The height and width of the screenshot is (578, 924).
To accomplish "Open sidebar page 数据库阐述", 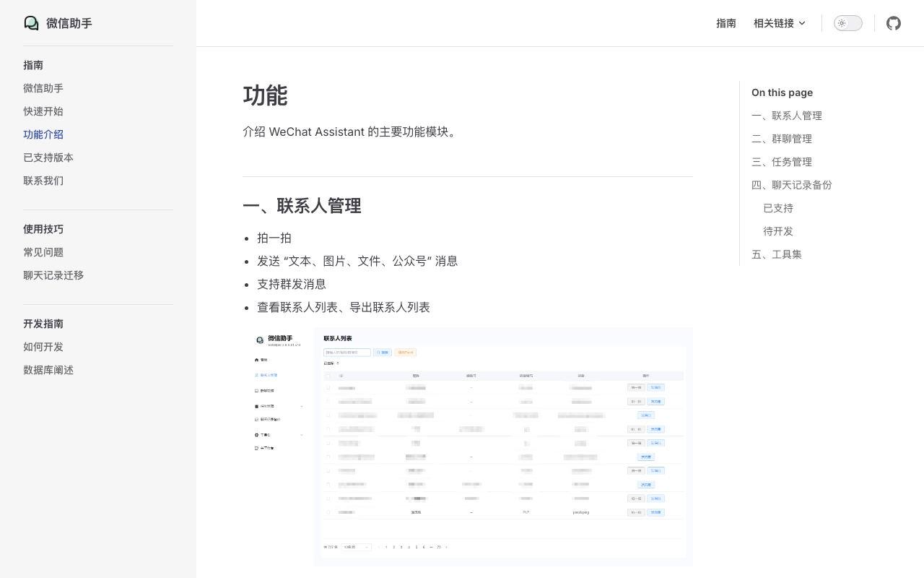I will (48, 370).
